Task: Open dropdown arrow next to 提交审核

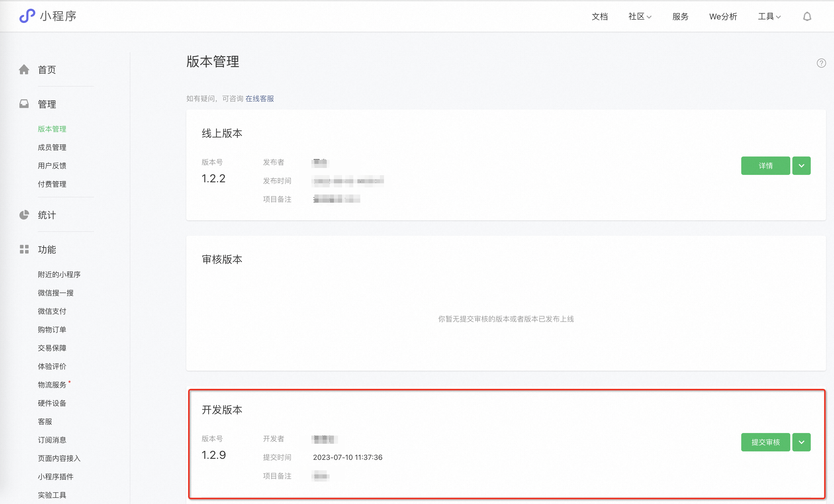Action: (x=801, y=442)
